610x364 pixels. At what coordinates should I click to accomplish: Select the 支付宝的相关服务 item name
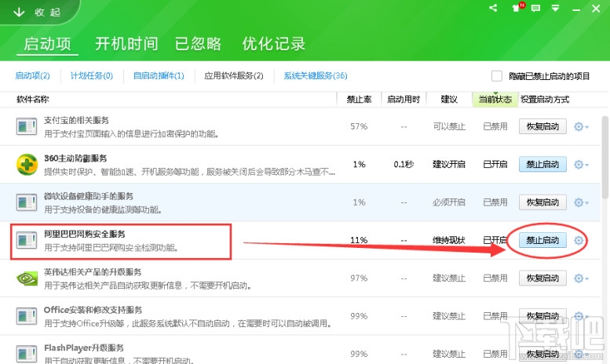76,120
